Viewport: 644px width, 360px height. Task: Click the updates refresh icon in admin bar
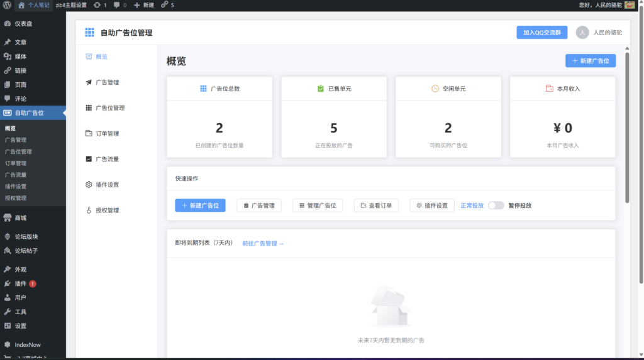coord(96,5)
